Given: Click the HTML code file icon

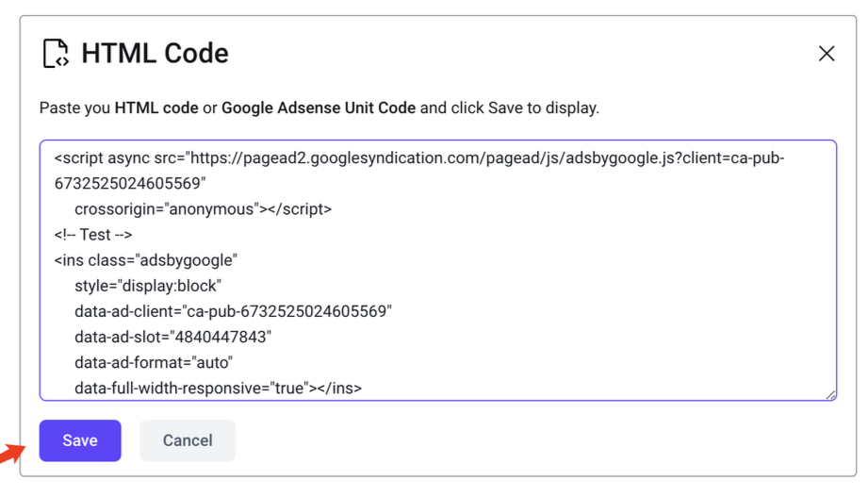Looking at the screenshot, I should 56,54.
